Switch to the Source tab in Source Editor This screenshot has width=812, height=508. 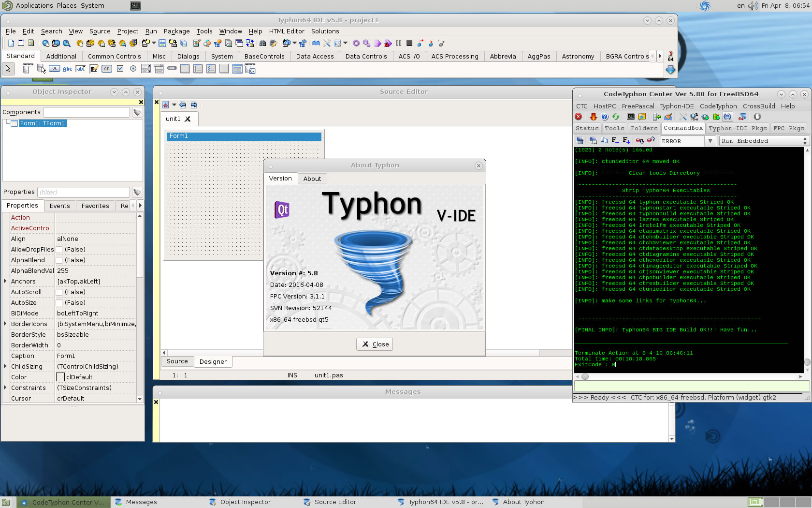click(x=177, y=361)
